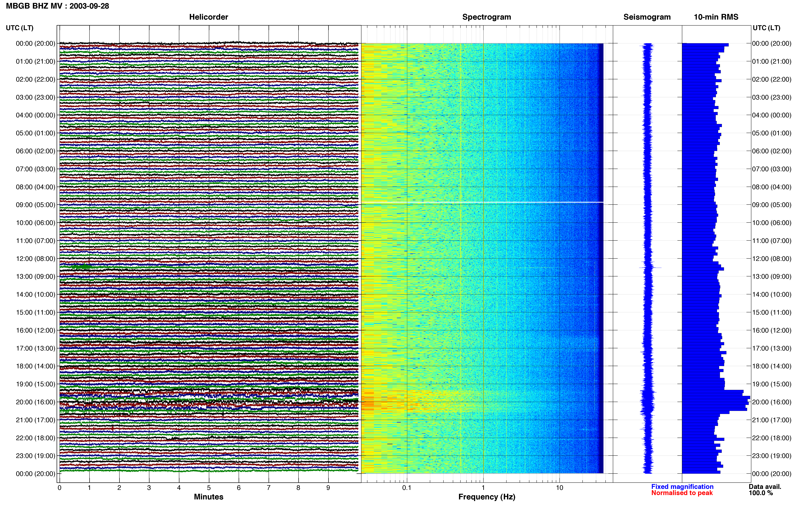Select the '10-min RMS' panel heading
The height and width of the screenshot is (508, 812).
(x=716, y=17)
